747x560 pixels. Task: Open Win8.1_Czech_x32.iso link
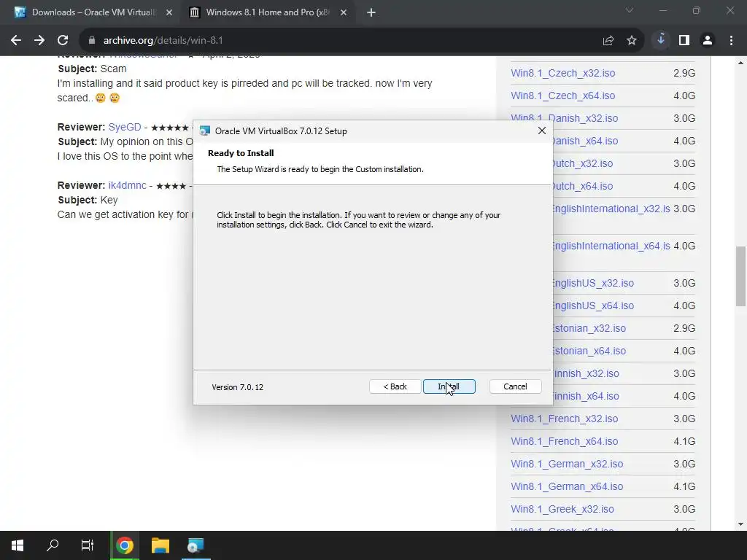point(562,73)
